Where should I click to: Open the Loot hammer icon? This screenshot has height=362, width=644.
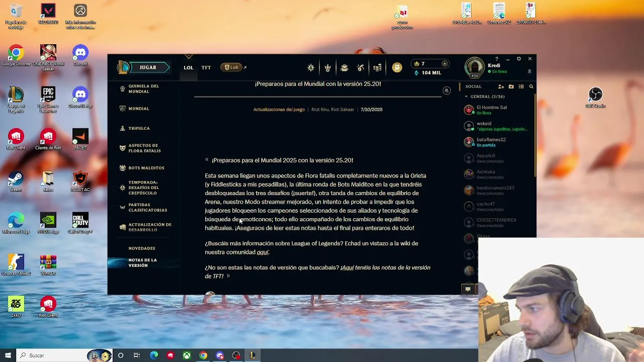tap(360, 67)
